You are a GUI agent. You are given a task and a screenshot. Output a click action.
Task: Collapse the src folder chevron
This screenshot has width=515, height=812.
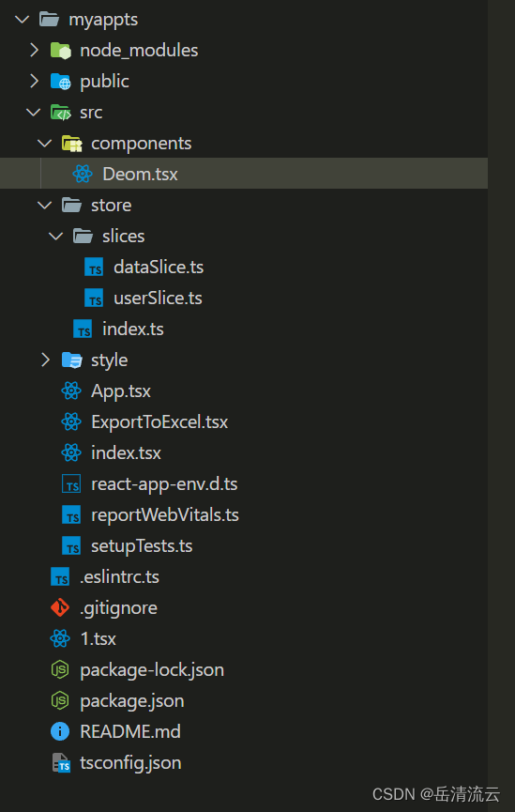coord(34,112)
